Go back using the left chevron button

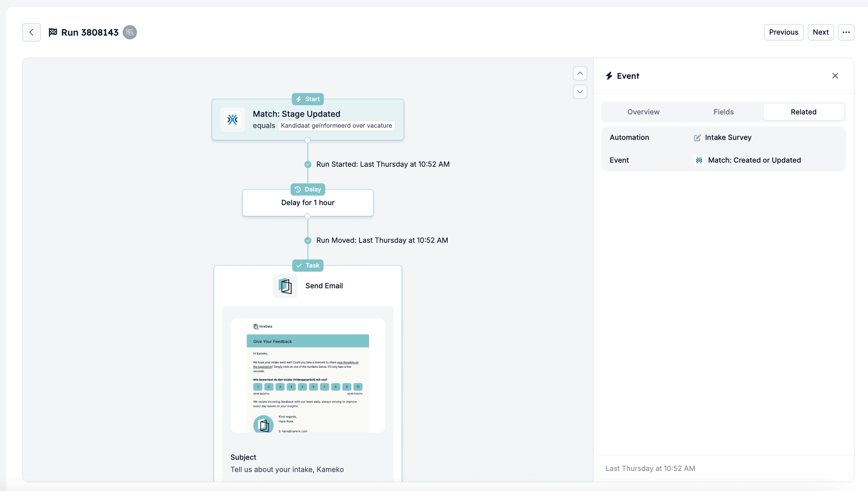tap(32, 32)
